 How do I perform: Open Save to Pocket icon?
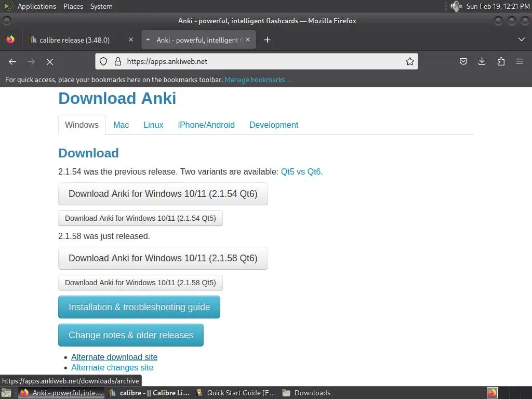click(463, 61)
